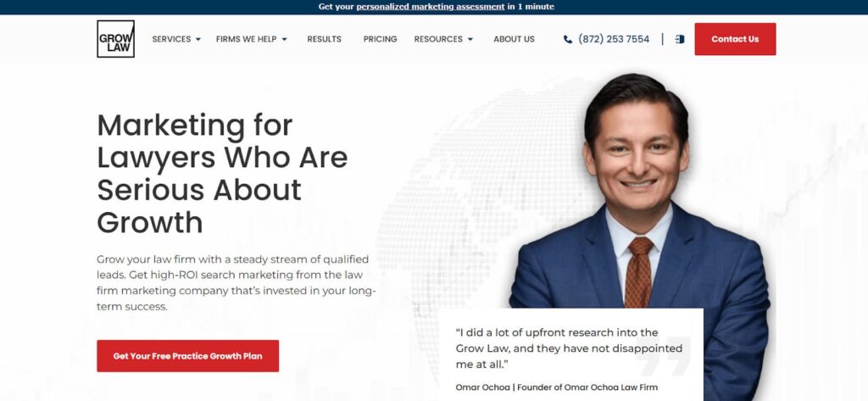
Task: Click the Omar Ochoa testimonial quote card
Action: click(570, 354)
